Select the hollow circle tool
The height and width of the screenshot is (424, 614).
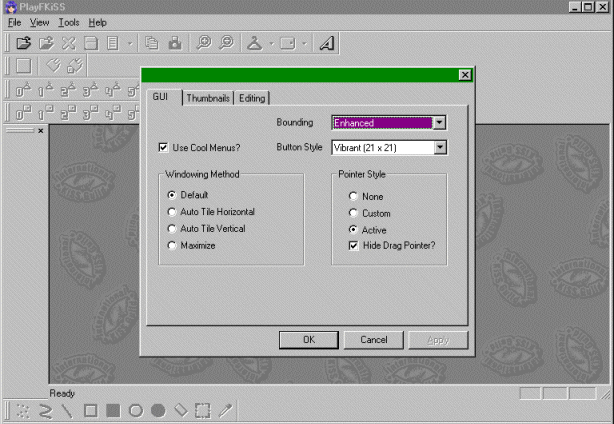135,410
